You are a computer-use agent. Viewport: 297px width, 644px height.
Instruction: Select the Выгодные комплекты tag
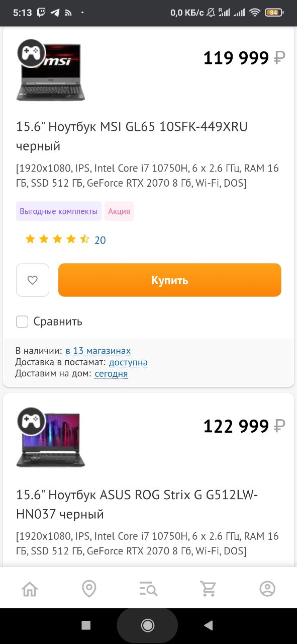click(x=59, y=211)
